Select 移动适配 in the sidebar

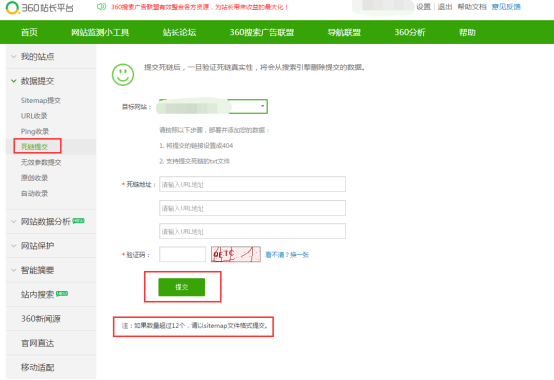37,368
